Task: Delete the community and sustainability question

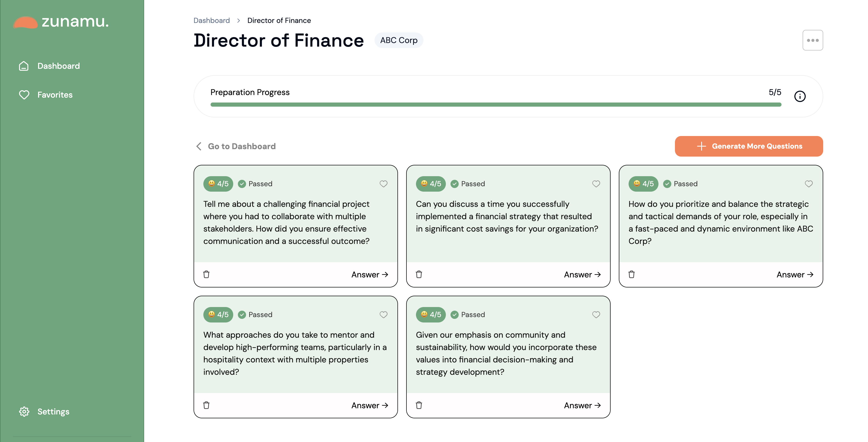Action: click(419, 405)
